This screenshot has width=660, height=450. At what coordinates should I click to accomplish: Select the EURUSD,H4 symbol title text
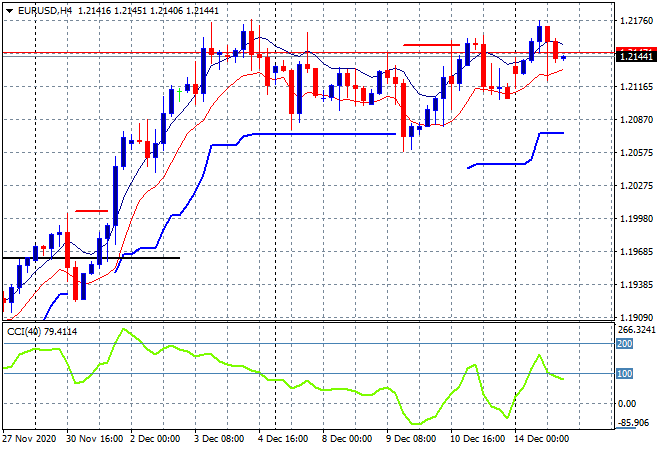(x=45, y=11)
